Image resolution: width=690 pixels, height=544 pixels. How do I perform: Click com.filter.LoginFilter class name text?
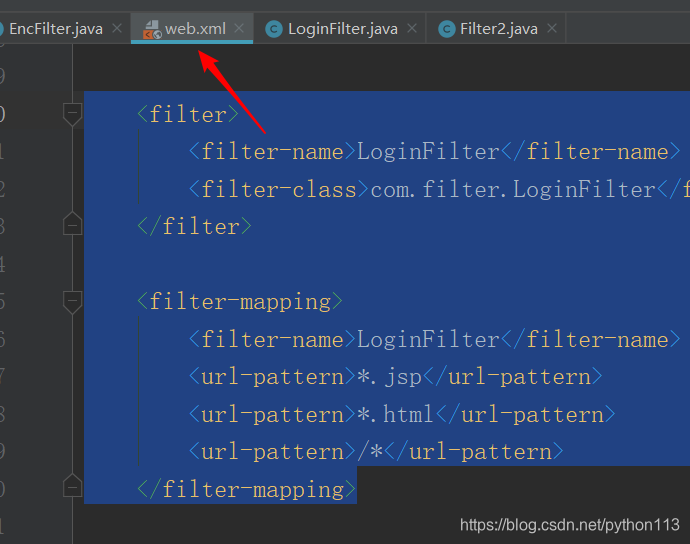click(513, 190)
